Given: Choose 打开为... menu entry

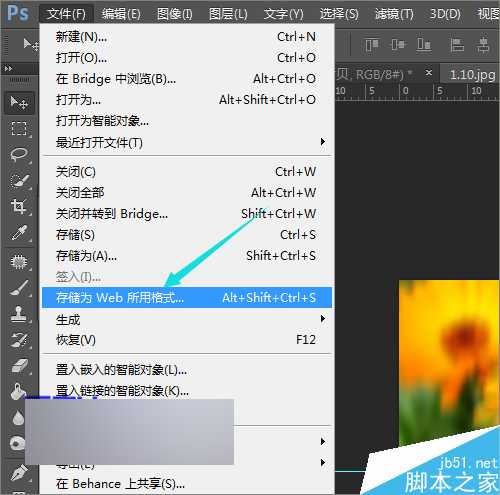Looking at the screenshot, I should coord(187,100).
